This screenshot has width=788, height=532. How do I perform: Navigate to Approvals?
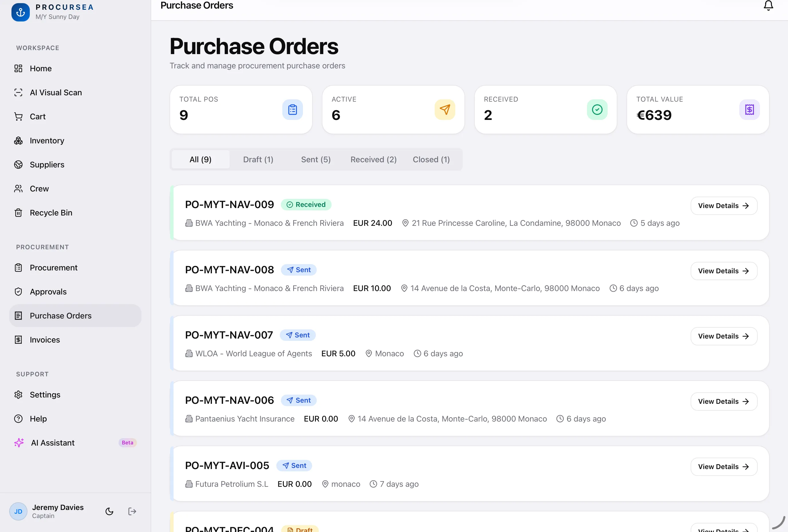(x=75, y=292)
